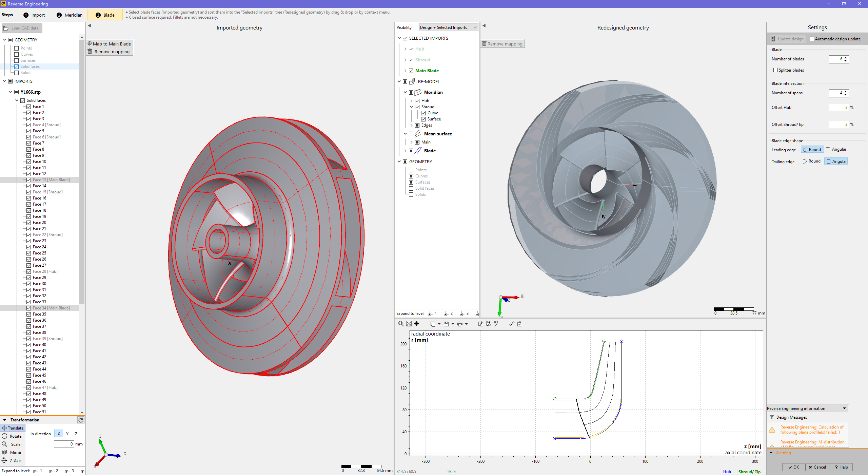Expand the Main Blade tree node
The height and width of the screenshot is (475, 868).
405,71
